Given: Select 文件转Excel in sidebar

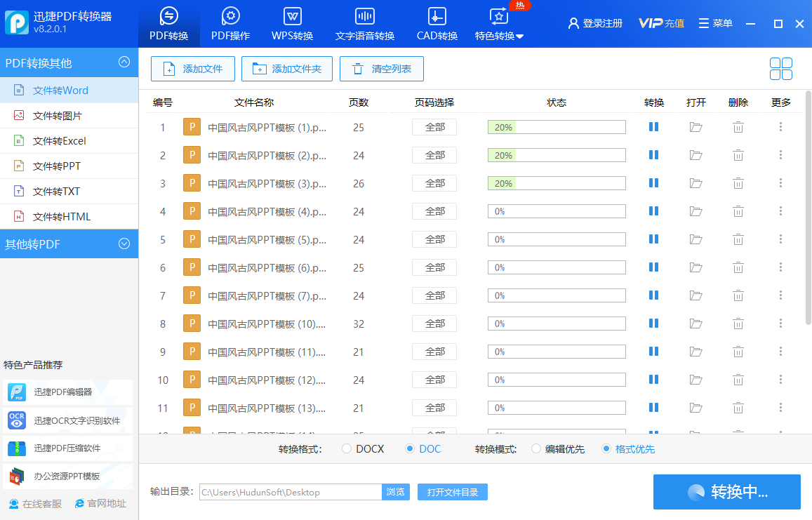Looking at the screenshot, I should click(x=69, y=141).
